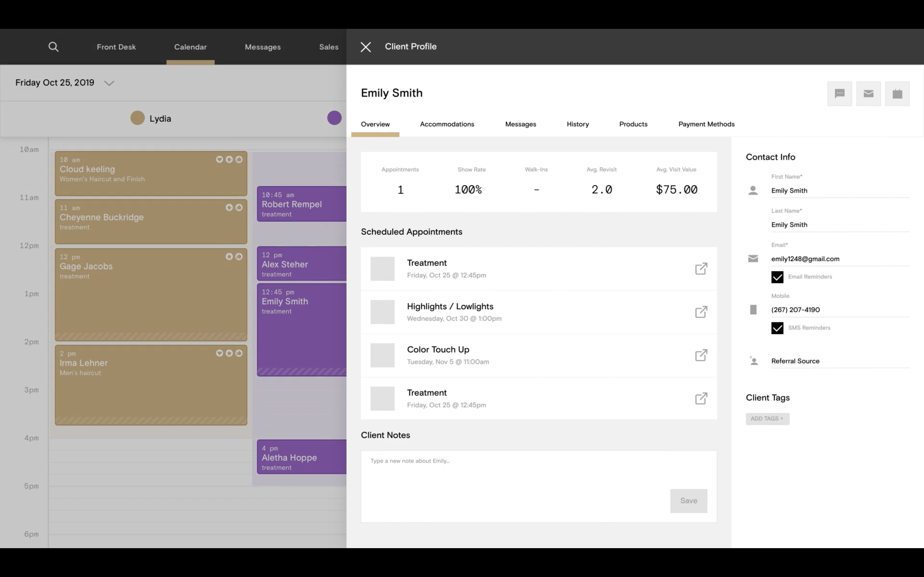
Task: Switch to the Accommodations tab
Action: 447,124
